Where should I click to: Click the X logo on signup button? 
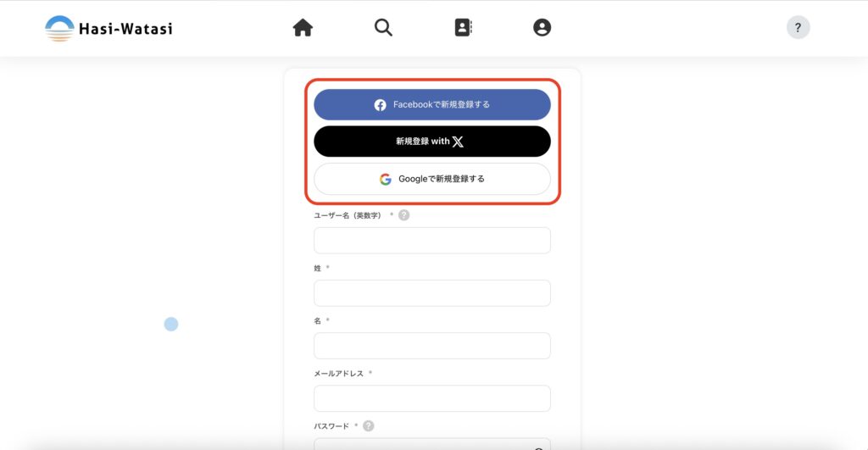458,142
